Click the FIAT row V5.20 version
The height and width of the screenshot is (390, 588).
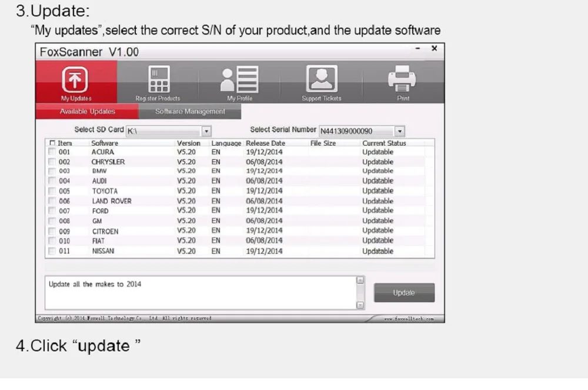click(186, 240)
